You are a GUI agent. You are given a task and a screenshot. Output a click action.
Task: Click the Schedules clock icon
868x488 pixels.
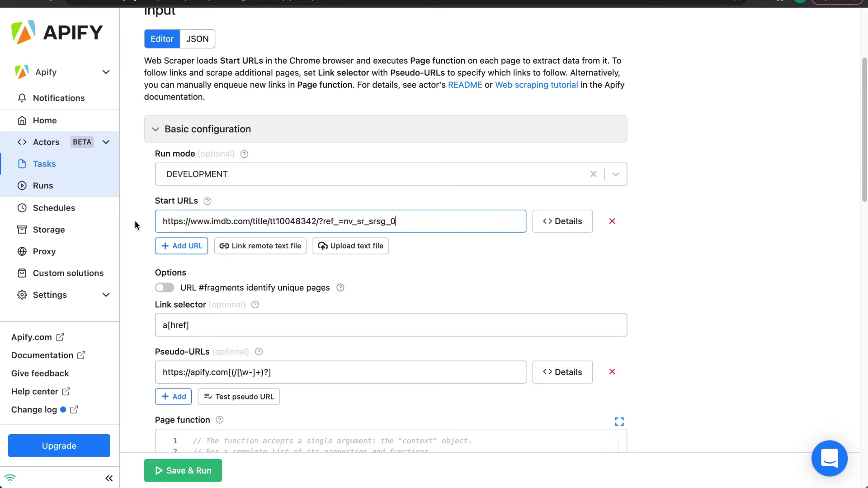click(22, 208)
